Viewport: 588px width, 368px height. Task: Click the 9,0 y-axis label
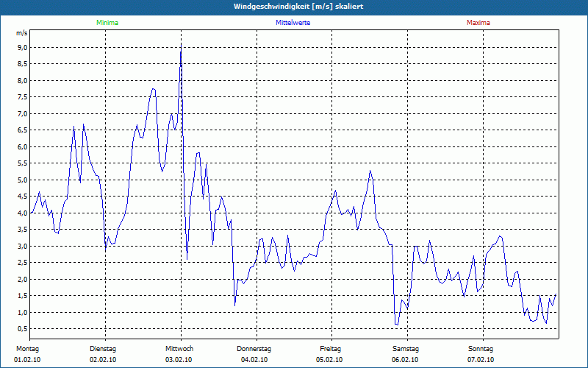[x=23, y=47]
